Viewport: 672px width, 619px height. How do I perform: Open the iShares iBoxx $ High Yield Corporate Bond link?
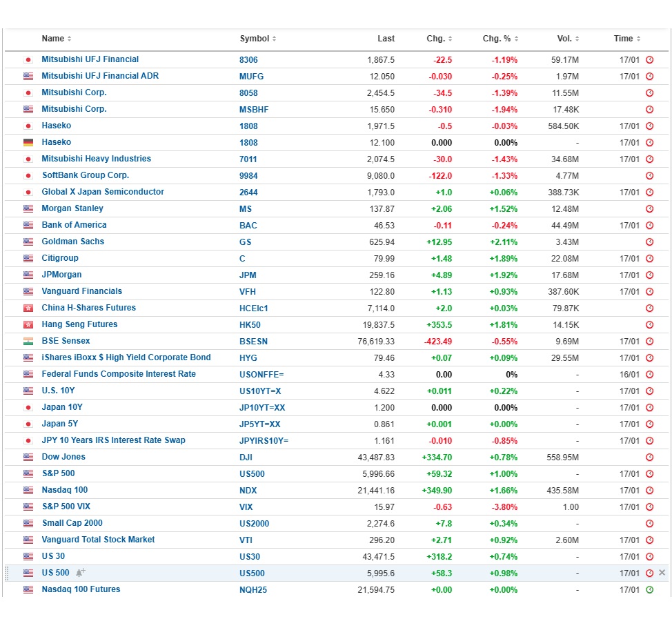coord(126,357)
